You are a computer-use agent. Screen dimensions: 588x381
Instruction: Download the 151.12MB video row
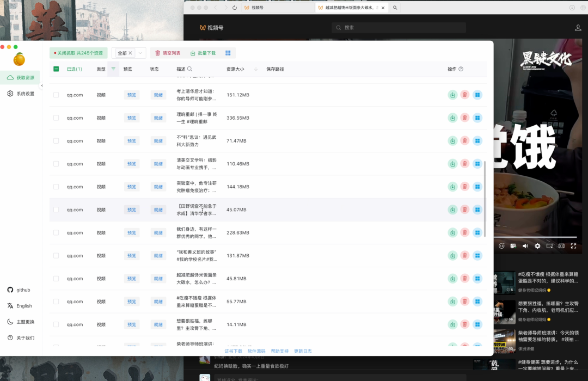coord(452,95)
